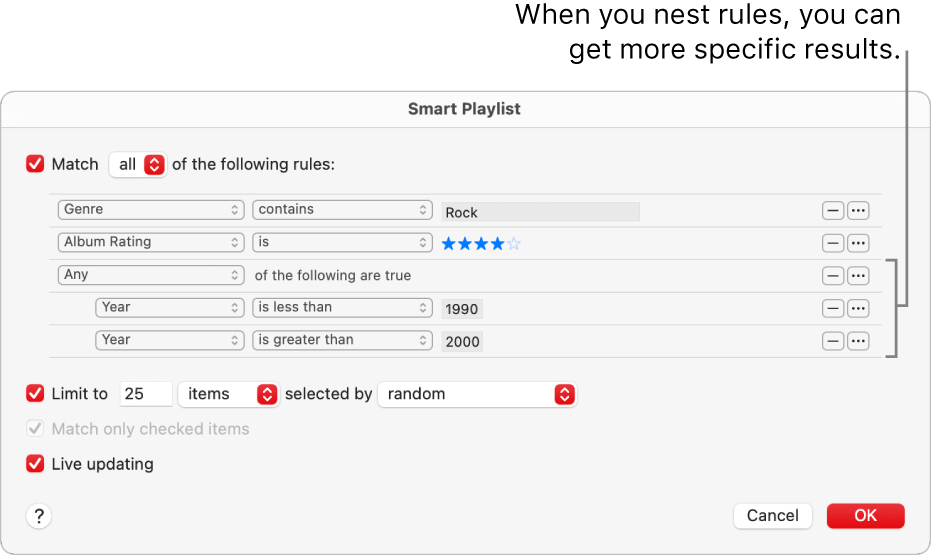This screenshot has width=931, height=556.
Task: Uncheck the Match rules checkbox
Action: 36,164
